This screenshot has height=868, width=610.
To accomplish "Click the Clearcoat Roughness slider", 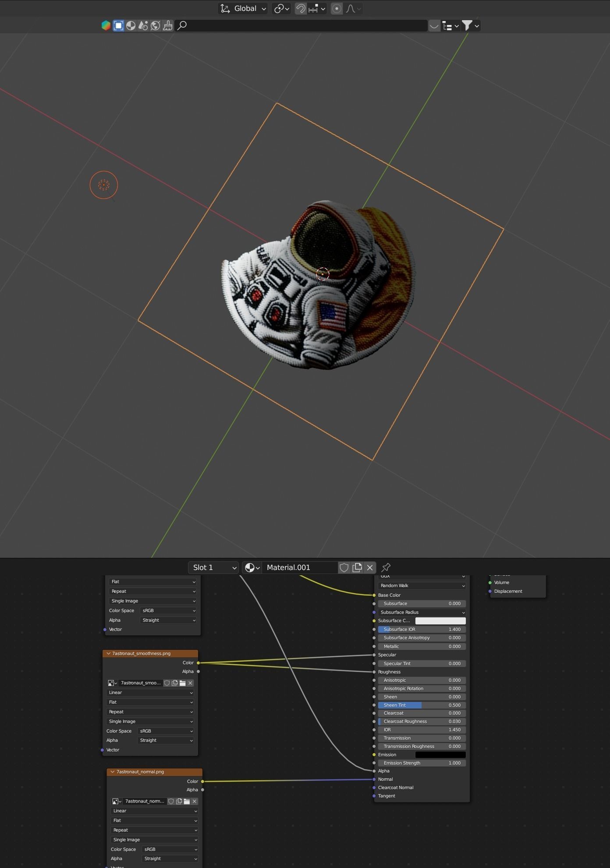I will 422,721.
